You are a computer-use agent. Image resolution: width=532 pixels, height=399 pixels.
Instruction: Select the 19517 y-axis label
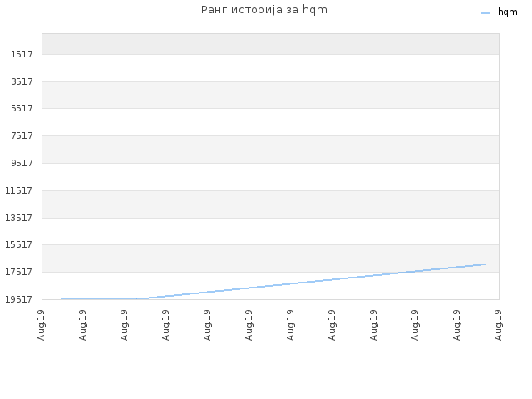[19, 299]
